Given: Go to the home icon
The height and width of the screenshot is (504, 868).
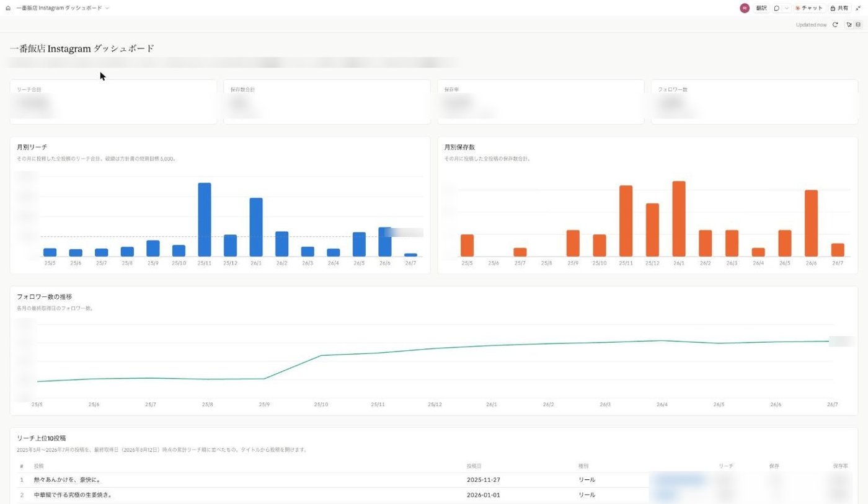Looking at the screenshot, I should (x=7, y=8).
